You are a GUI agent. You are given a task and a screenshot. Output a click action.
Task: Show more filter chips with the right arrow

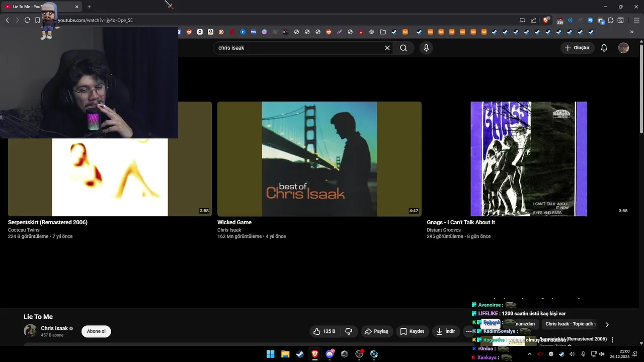[607, 325]
